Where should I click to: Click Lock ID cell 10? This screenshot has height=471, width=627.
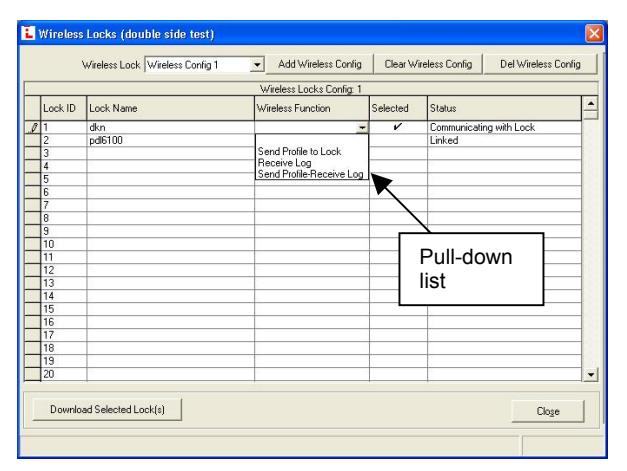[x=64, y=244]
